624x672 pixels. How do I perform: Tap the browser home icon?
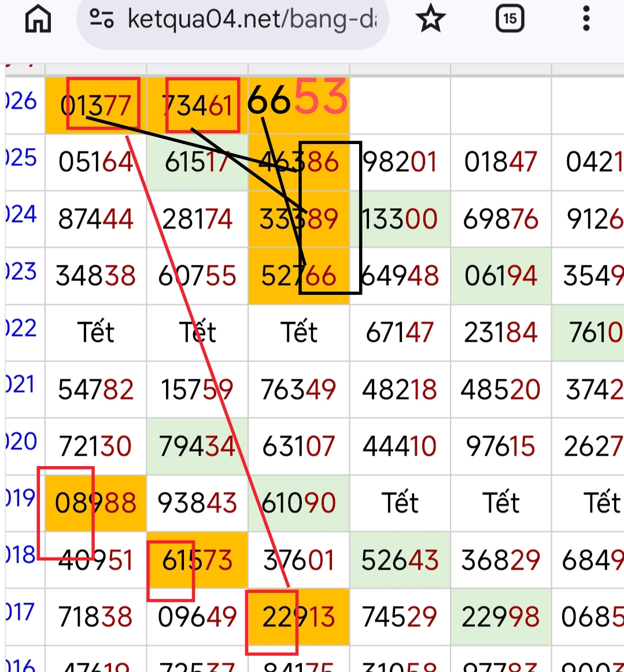point(38,19)
